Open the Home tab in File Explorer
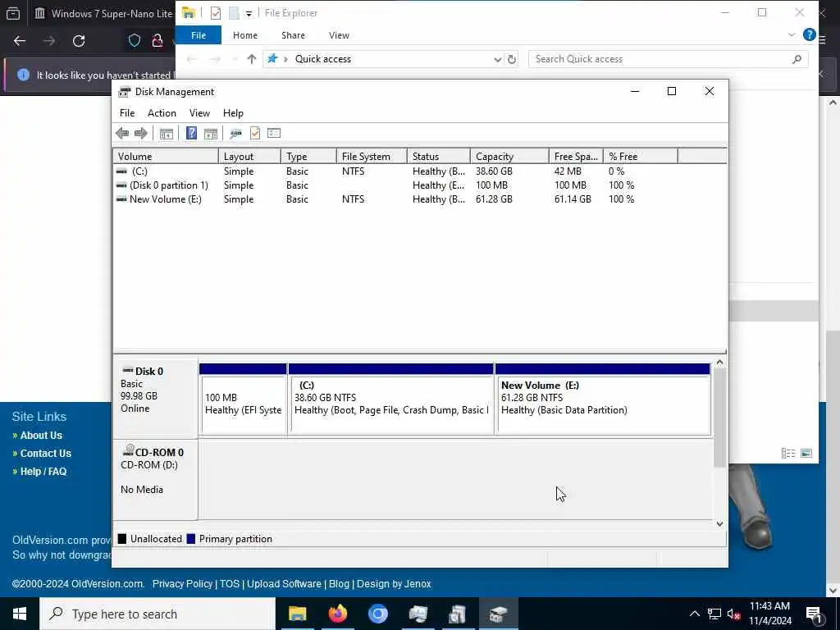The height and width of the screenshot is (630, 840). tap(245, 35)
